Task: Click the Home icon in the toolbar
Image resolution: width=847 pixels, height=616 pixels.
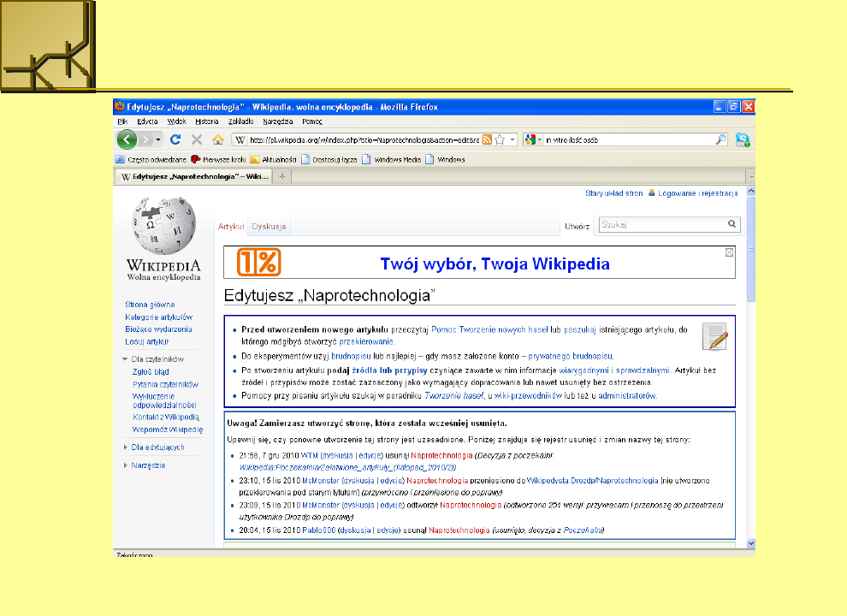Action: tap(217, 139)
